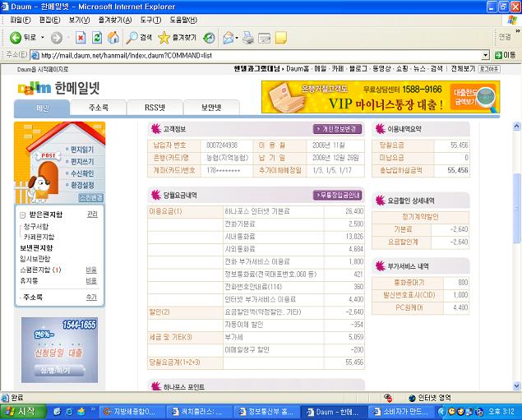Image resolution: width=522 pixels, height=420 pixels.
Task: Open the 보기(V) menu
Action: [x=79, y=20]
